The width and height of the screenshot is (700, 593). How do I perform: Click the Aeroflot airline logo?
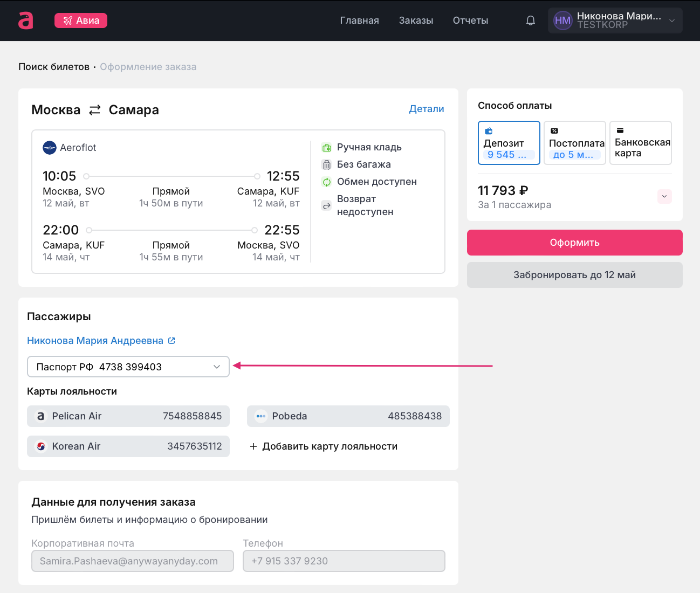point(50,148)
